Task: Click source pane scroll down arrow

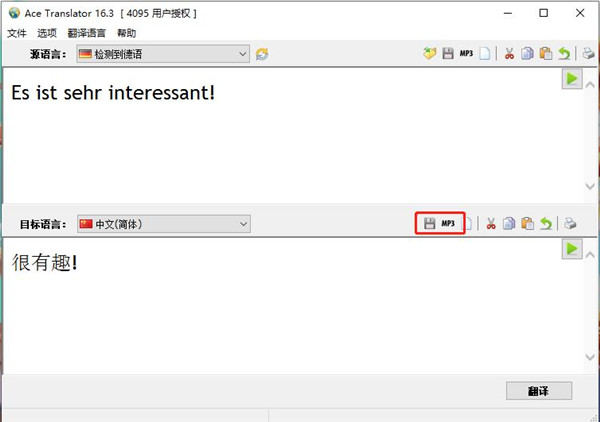Action: pyautogui.click(x=590, y=186)
